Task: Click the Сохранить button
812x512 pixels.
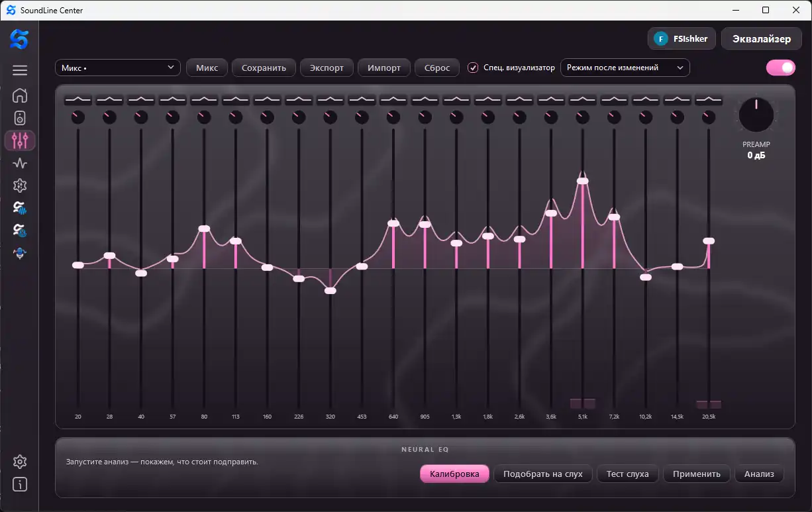Action: point(264,68)
